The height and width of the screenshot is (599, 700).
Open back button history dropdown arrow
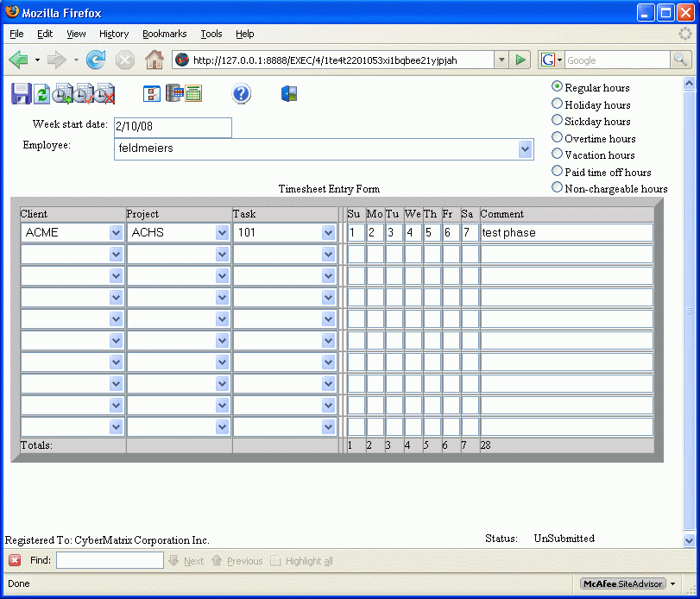pyautogui.click(x=37, y=60)
